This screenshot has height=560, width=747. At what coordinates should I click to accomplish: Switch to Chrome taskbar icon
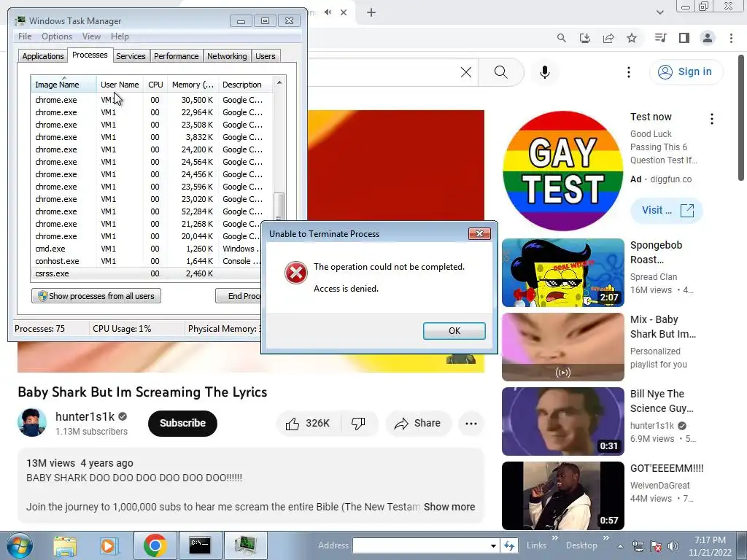(x=155, y=545)
